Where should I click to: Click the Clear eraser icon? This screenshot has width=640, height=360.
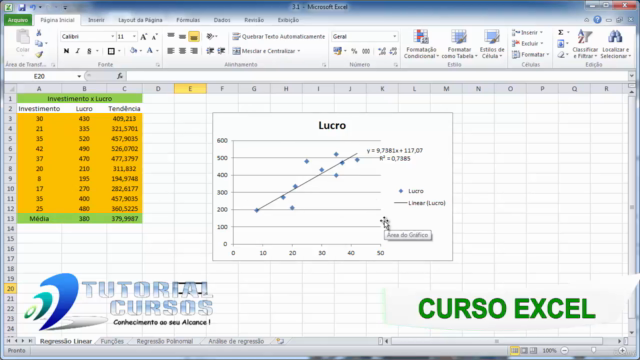click(561, 54)
